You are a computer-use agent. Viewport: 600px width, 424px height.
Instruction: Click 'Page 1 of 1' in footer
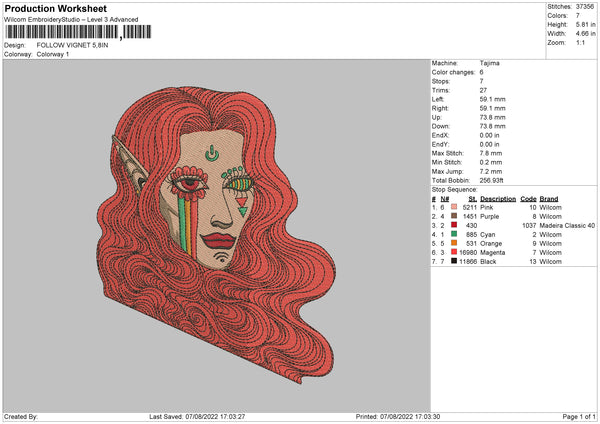point(579,416)
